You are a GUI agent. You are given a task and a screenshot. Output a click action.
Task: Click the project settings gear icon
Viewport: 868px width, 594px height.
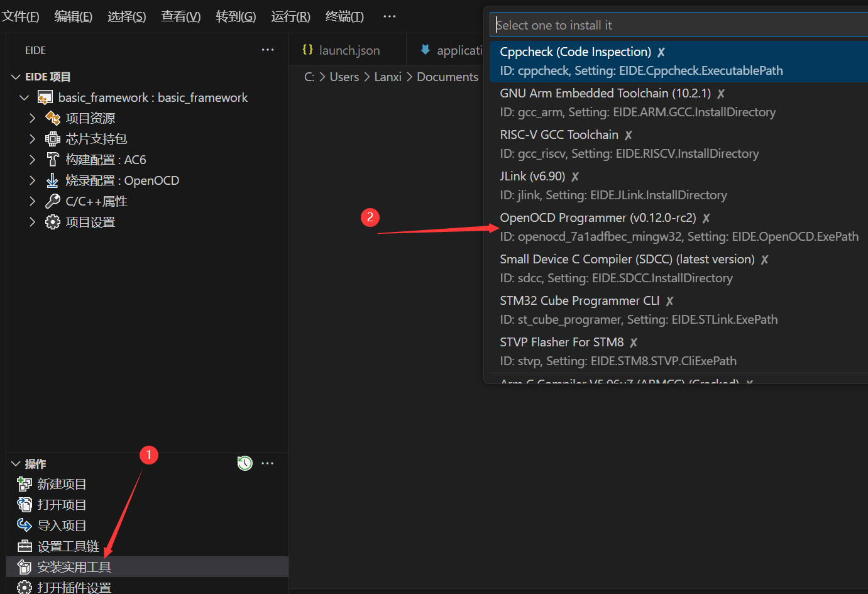(53, 222)
